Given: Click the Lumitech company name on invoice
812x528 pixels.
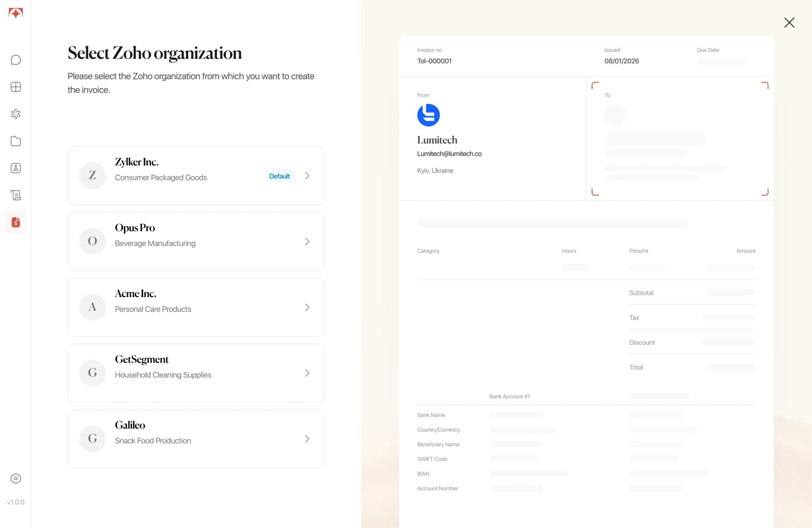Looking at the screenshot, I should 437,140.
